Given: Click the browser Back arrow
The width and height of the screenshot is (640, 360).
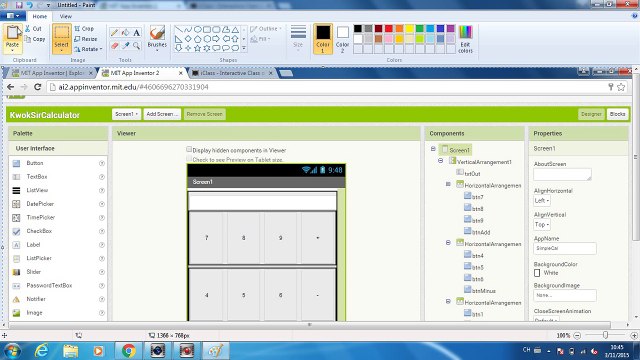Looking at the screenshot, I should 11,87.
